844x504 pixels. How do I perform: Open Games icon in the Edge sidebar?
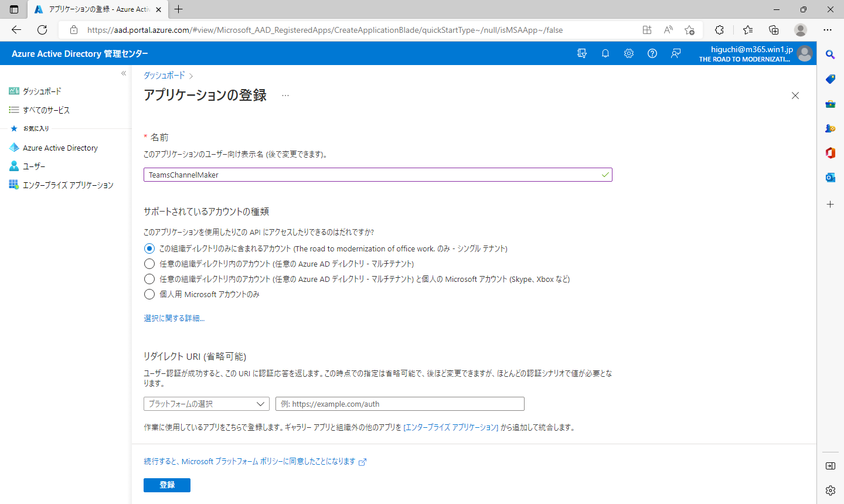tap(831, 128)
